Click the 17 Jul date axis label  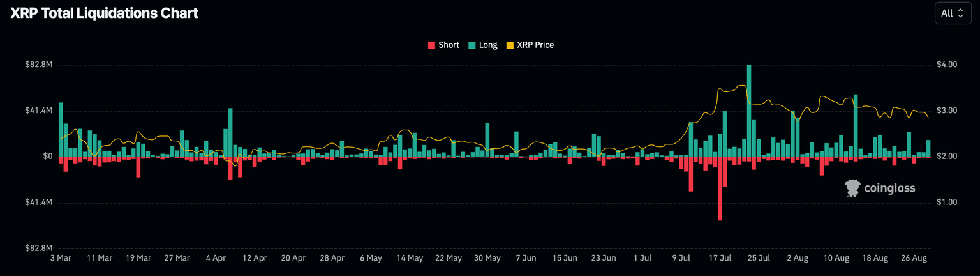[x=720, y=258]
